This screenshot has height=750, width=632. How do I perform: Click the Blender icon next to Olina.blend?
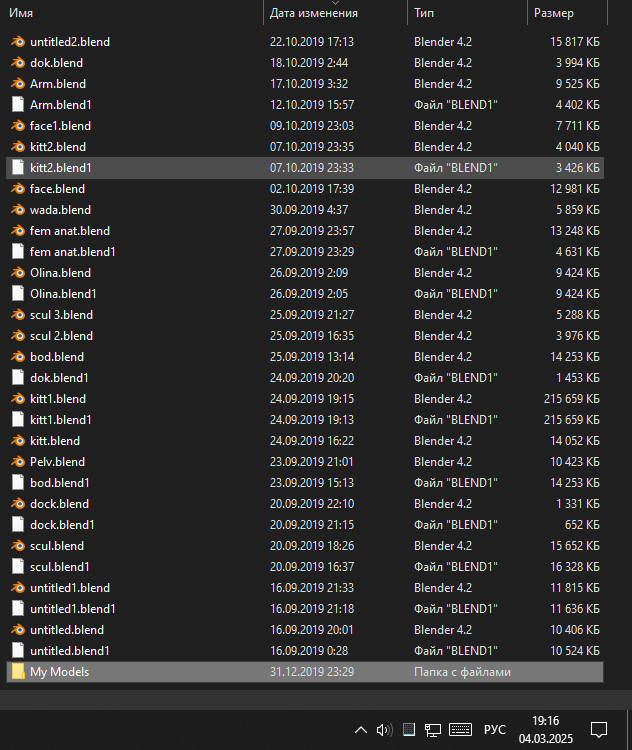18,273
